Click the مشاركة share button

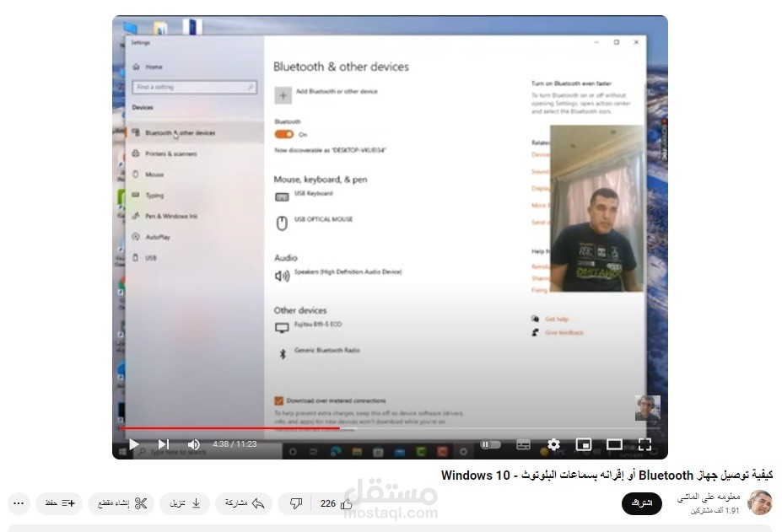(244, 503)
